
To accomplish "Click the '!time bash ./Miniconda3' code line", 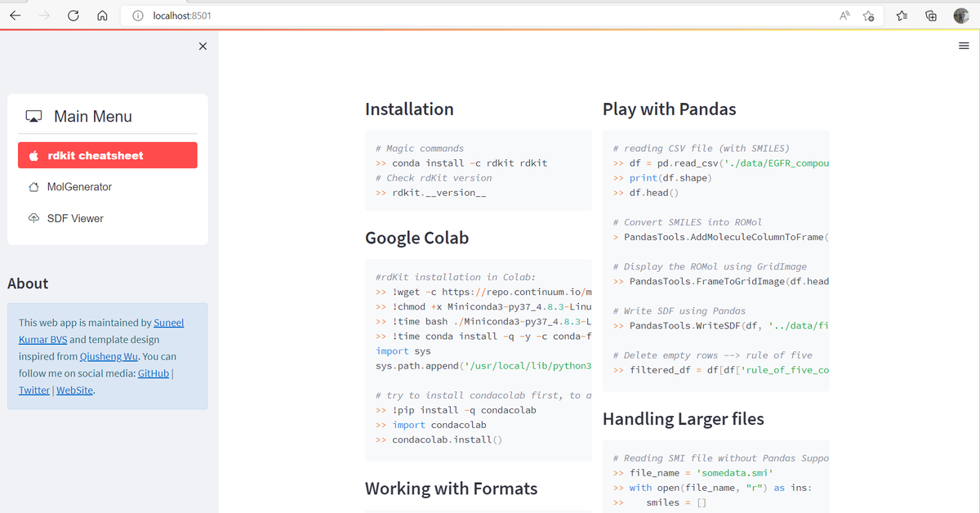I will (483, 322).
